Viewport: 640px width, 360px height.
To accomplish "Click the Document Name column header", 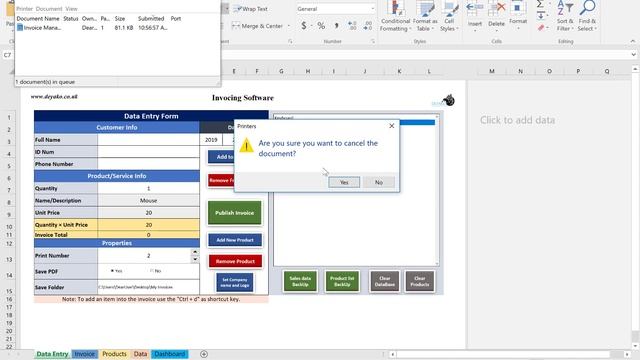I will [38, 18].
